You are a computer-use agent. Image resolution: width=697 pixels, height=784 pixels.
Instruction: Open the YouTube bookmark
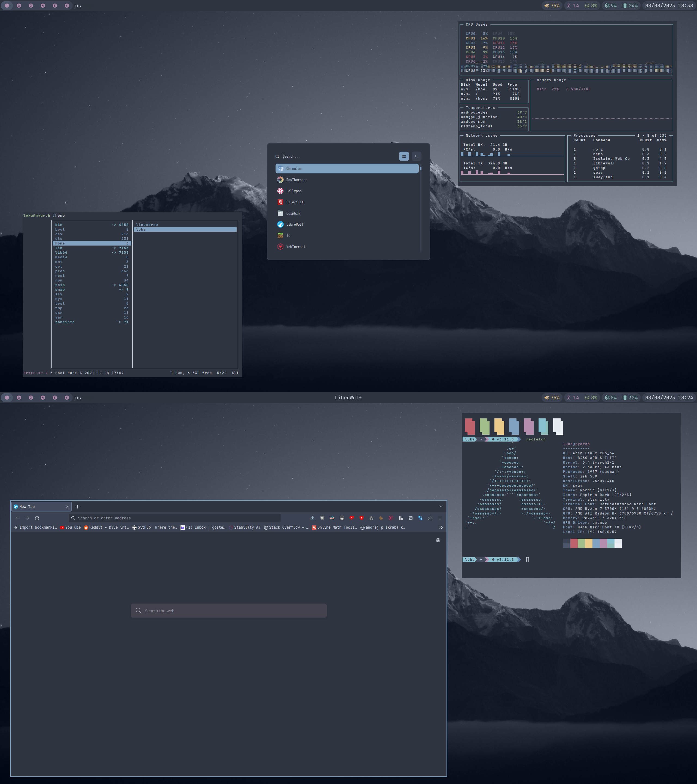71,527
